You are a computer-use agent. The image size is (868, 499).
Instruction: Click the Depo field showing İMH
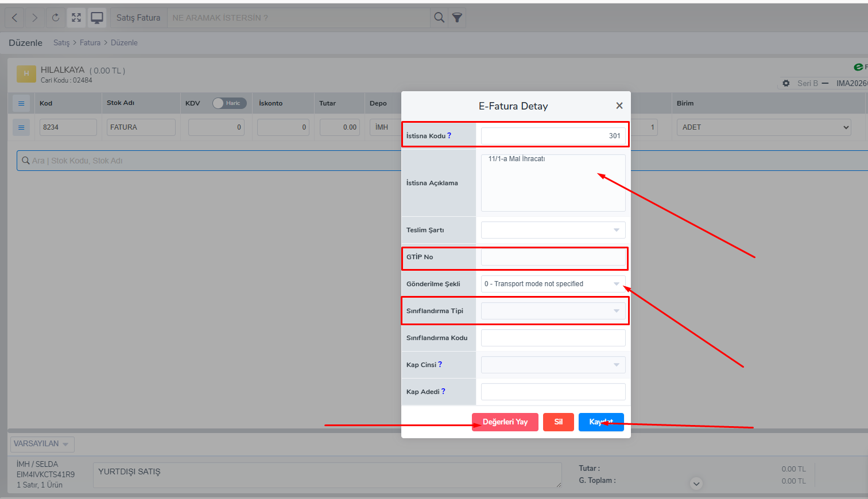tap(385, 127)
